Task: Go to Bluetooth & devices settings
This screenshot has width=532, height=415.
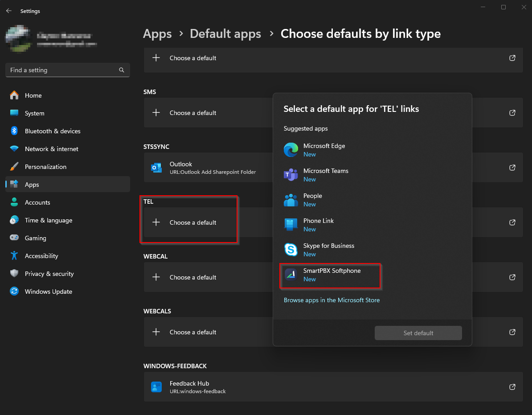Action: pyautogui.click(x=68, y=131)
